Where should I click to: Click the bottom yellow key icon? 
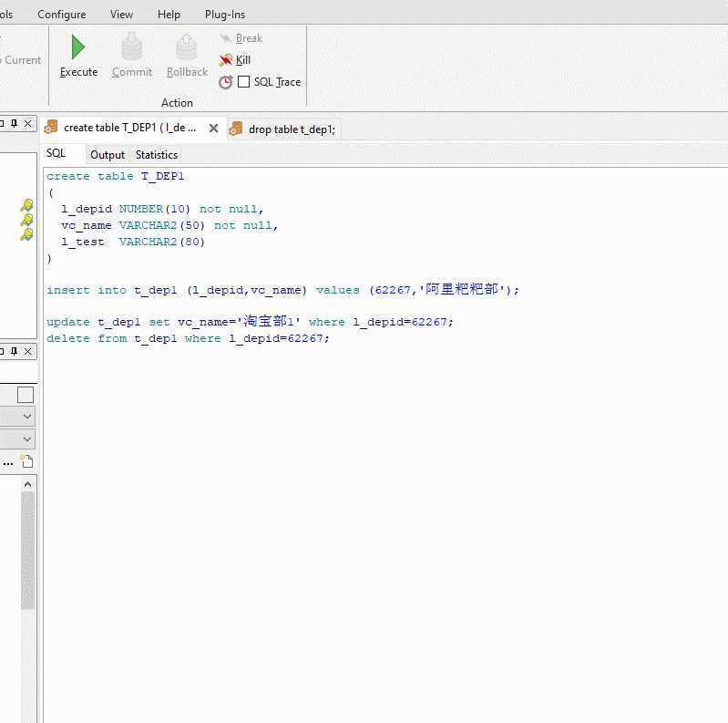click(27, 234)
